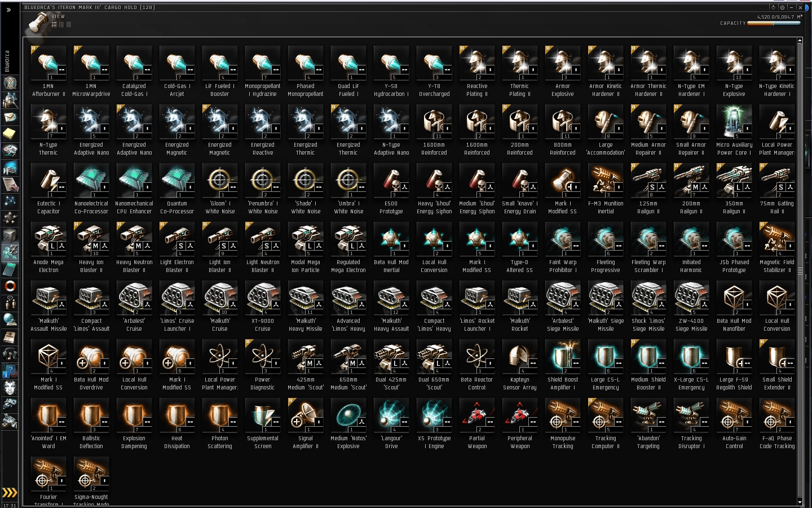The width and height of the screenshot is (812, 508).
Task: Open the mail envelope icon
Action: [10, 117]
